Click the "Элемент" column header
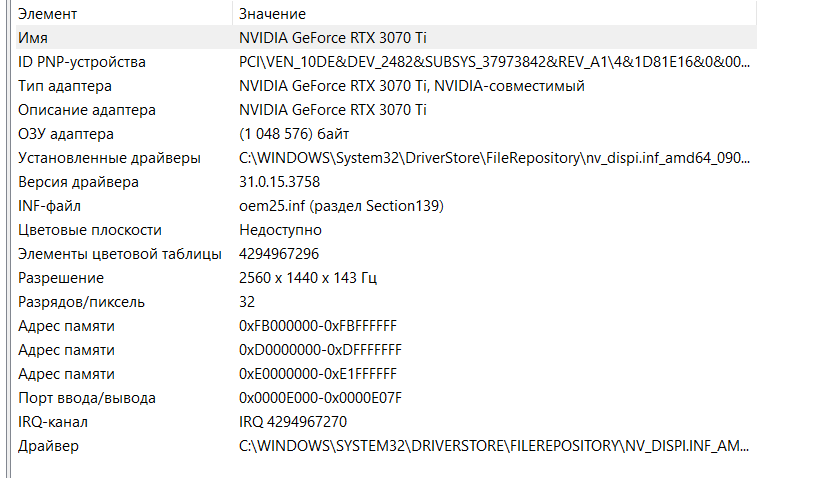The width and height of the screenshot is (835, 478). click(48, 14)
